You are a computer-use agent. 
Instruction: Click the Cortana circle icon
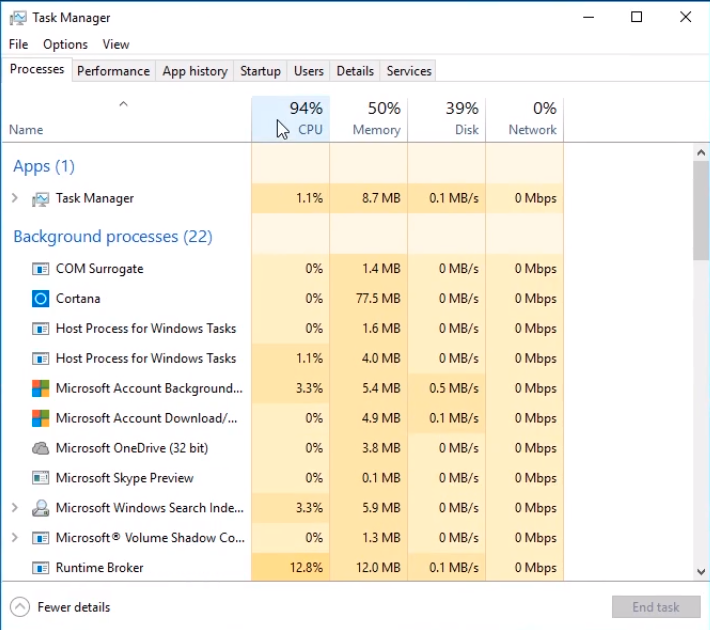pyautogui.click(x=40, y=298)
